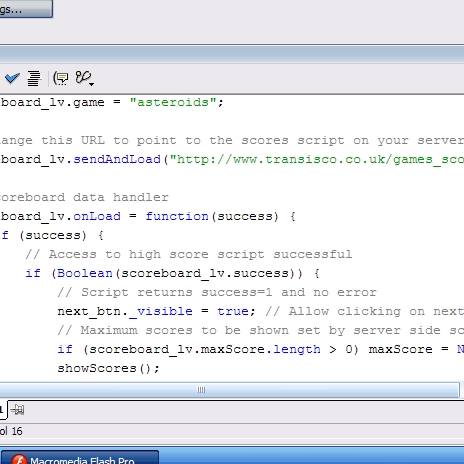Show the code hint icon
This screenshot has width=464, height=464.
pos(61,78)
